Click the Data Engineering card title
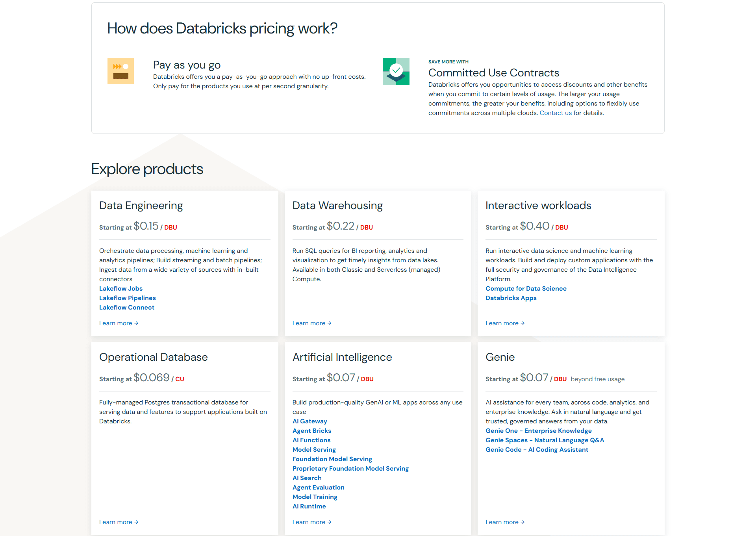The image size is (756, 536). click(x=141, y=206)
